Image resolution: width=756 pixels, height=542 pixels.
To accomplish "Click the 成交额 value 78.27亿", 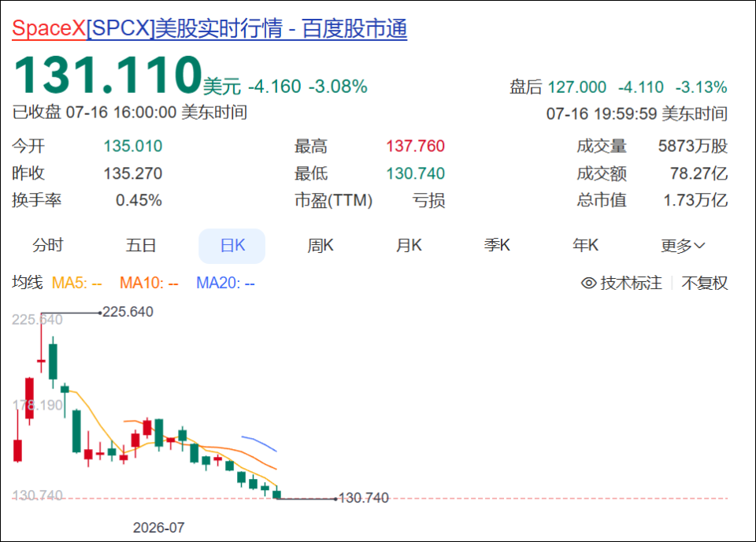I will [x=699, y=173].
